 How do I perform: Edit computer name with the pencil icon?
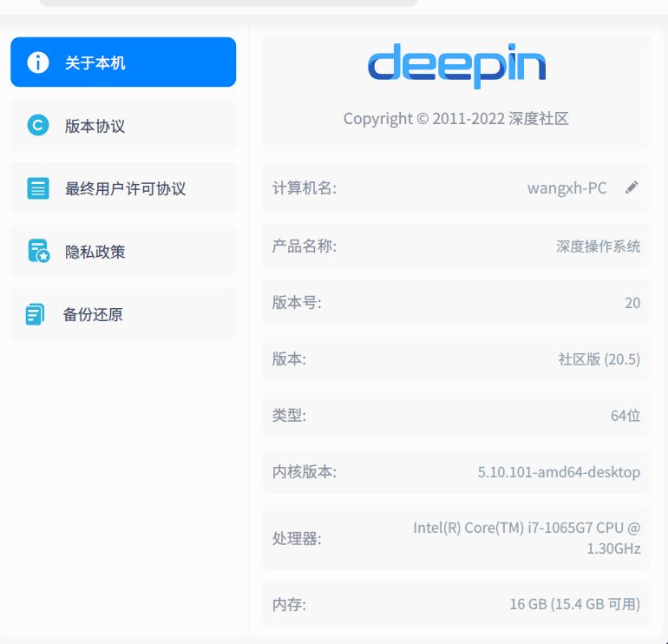point(632,187)
